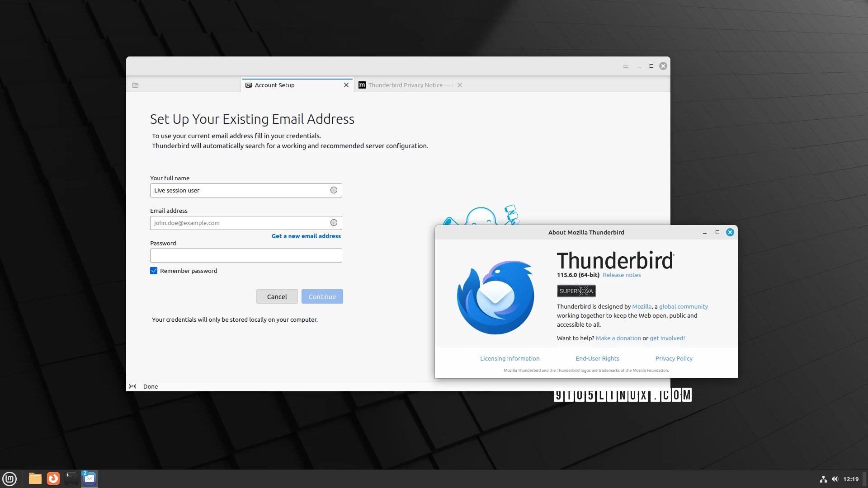
Task: Click the network icon in system tray
Action: tap(823, 479)
